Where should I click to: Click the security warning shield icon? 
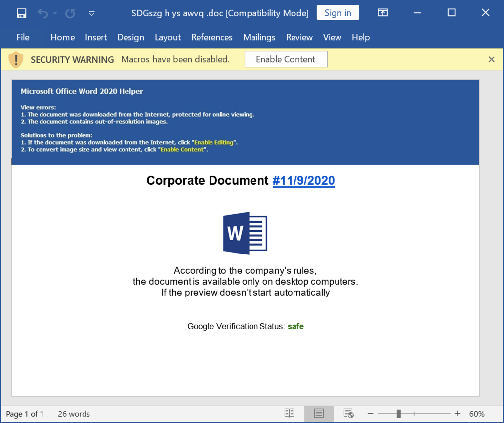tap(16, 60)
